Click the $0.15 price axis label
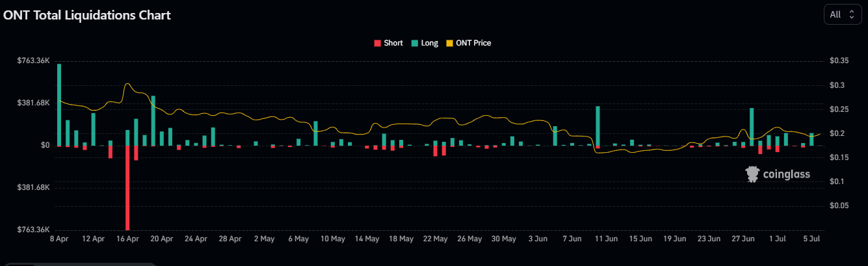Screen dimensions: 868x266 [839, 157]
